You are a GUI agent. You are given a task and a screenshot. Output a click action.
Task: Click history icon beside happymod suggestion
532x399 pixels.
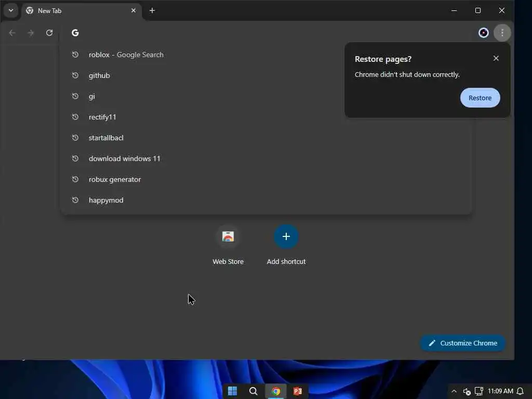75,200
